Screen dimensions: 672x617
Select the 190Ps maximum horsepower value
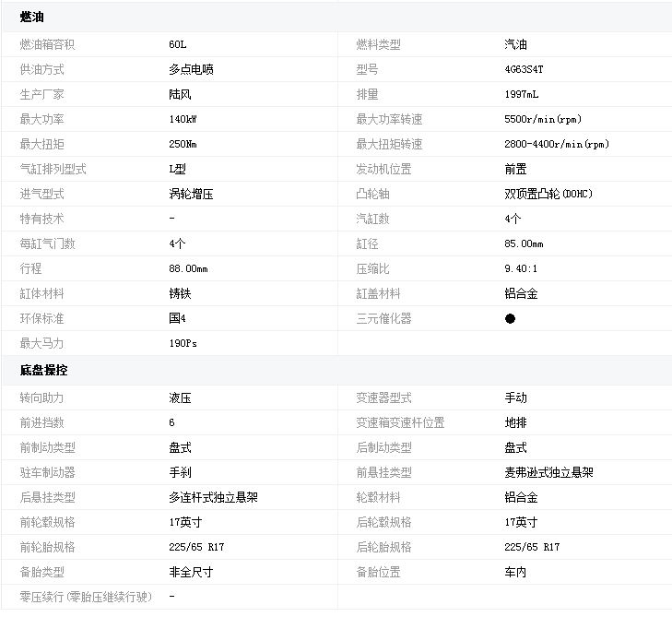point(183,343)
